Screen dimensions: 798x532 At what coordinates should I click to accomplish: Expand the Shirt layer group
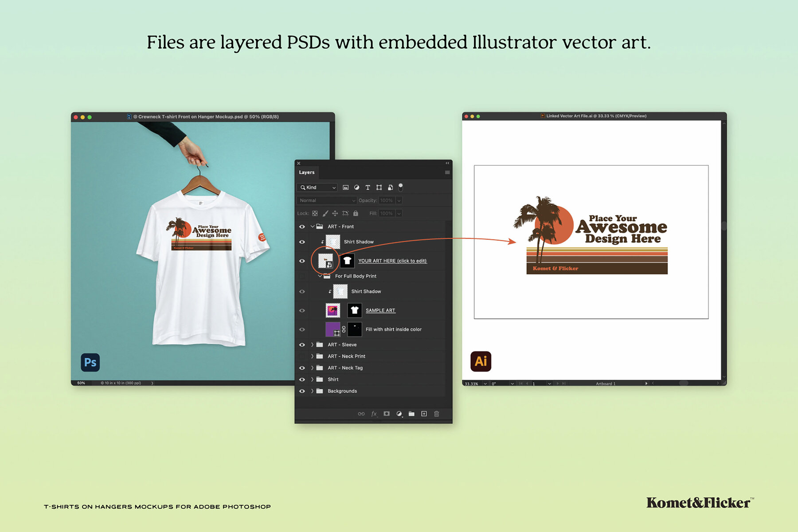(312, 379)
